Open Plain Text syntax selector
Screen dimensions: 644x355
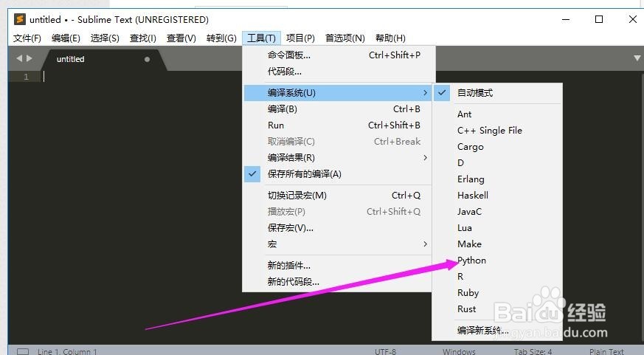click(x=606, y=352)
